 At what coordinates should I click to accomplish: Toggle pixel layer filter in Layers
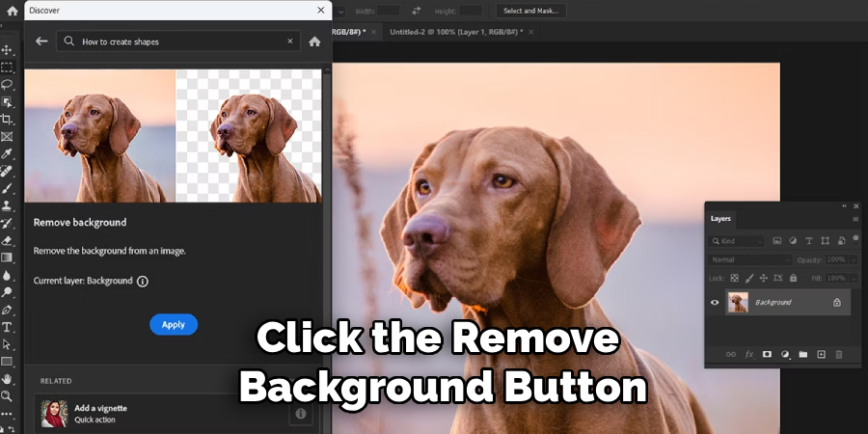[777, 241]
